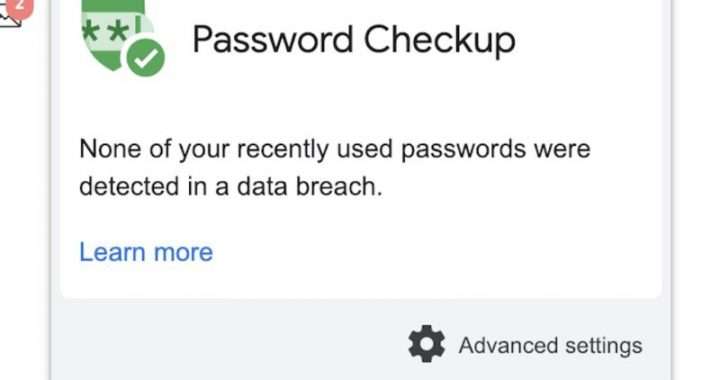Open the Advanced settings gear icon
Image resolution: width=720 pixels, height=380 pixels.
click(x=426, y=344)
